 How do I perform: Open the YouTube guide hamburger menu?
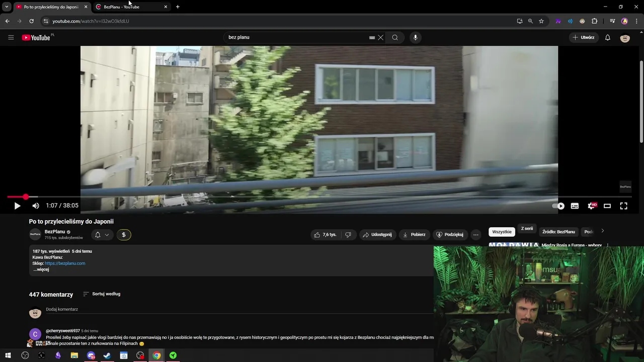coord(11,37)
